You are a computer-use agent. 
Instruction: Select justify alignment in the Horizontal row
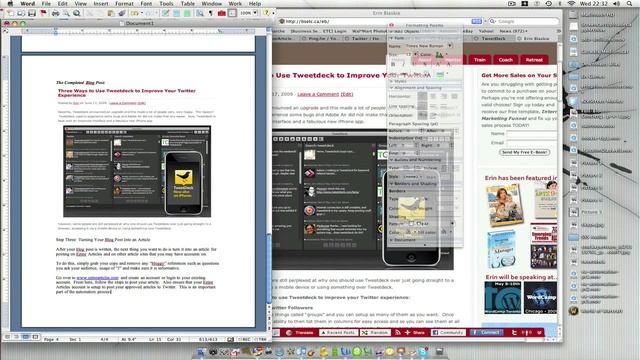coord(454,96)
